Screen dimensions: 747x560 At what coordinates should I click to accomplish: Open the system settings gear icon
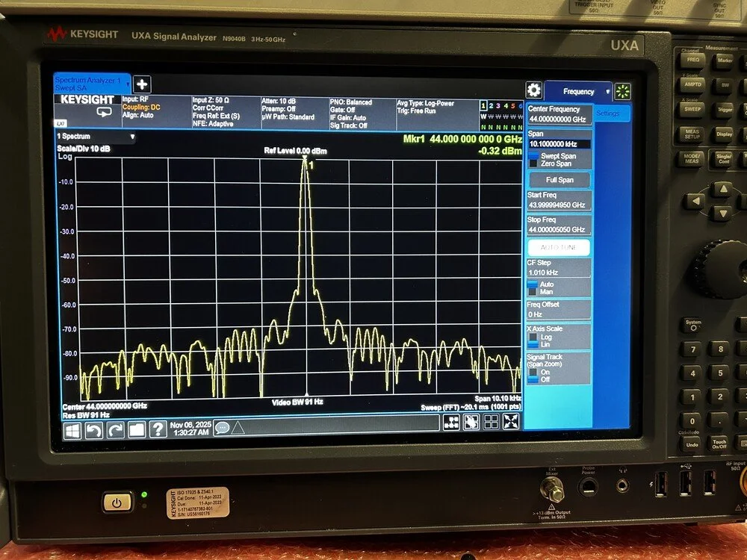(x=534, y=90)
